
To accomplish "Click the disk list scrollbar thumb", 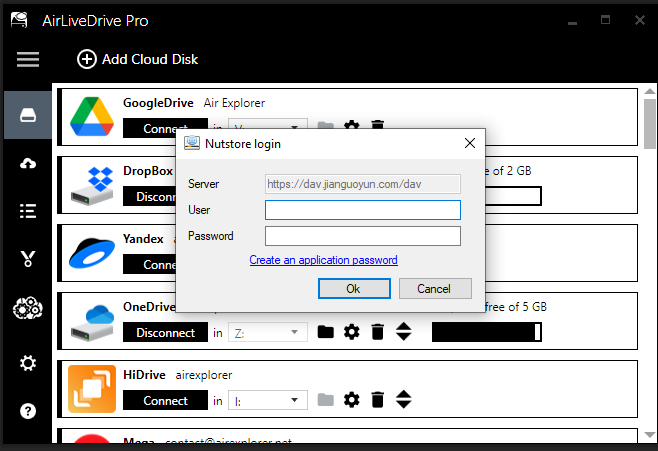I will point(650,123).
